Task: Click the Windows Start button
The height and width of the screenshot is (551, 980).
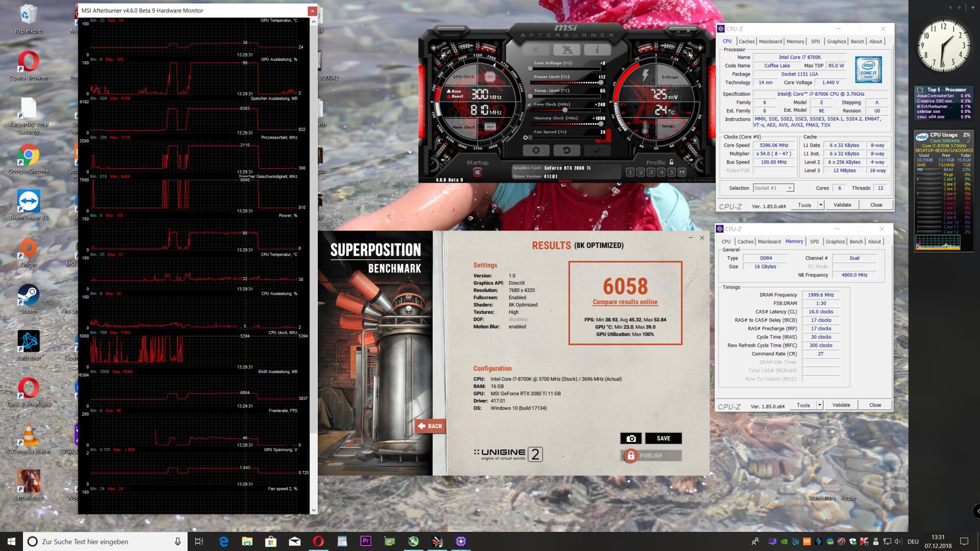Action: [11, 541]
